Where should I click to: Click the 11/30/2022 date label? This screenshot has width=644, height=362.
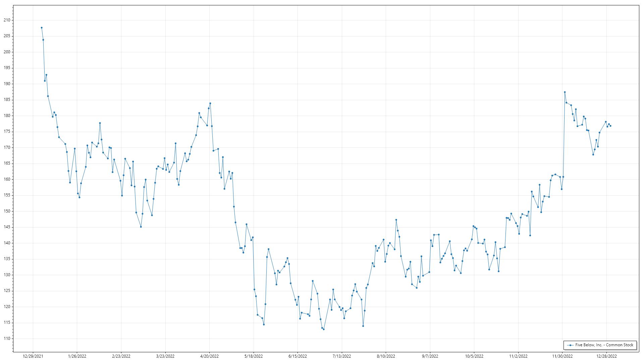tap(562, 356)
